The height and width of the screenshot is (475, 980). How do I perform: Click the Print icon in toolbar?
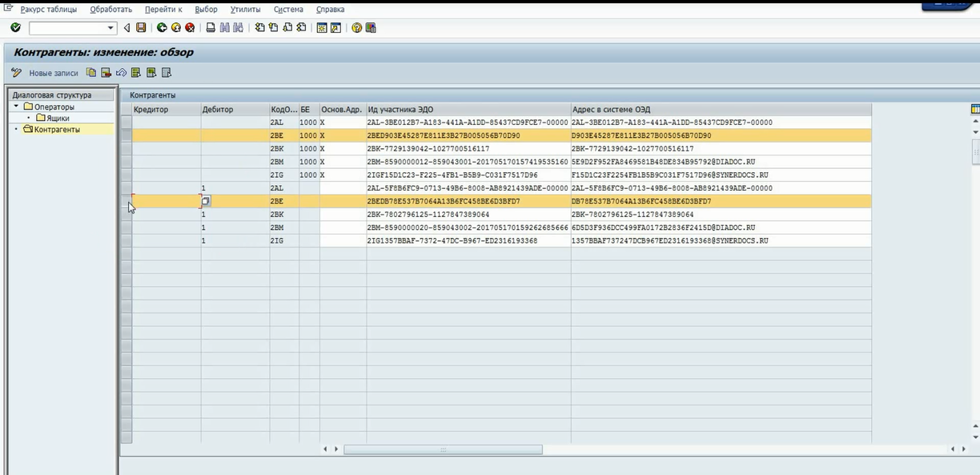(211, 28)
